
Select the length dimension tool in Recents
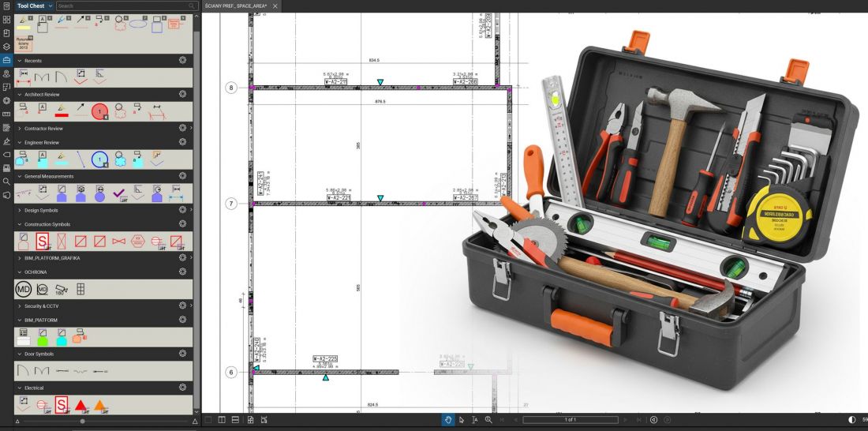(x=23, y=77)
